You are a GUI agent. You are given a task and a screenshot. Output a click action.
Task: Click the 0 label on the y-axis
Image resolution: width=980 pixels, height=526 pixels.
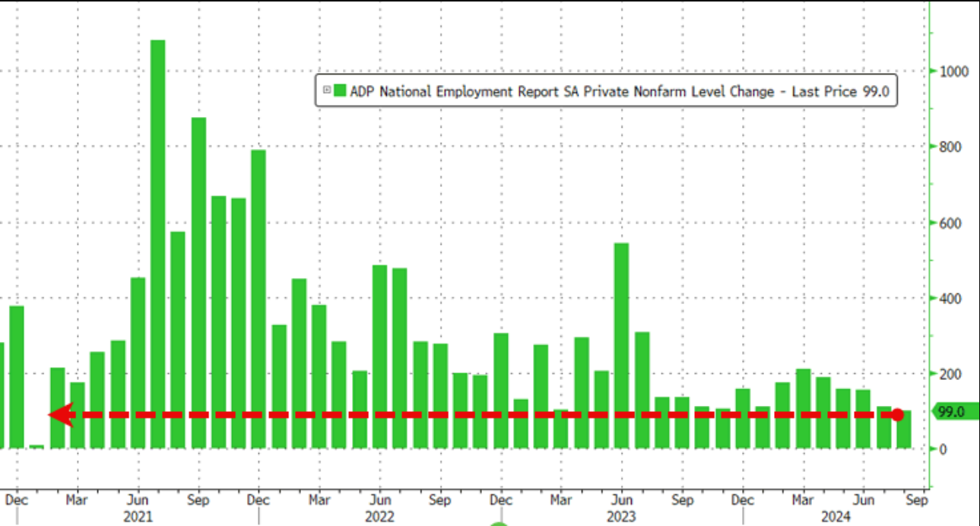click(x=943, y=449)
